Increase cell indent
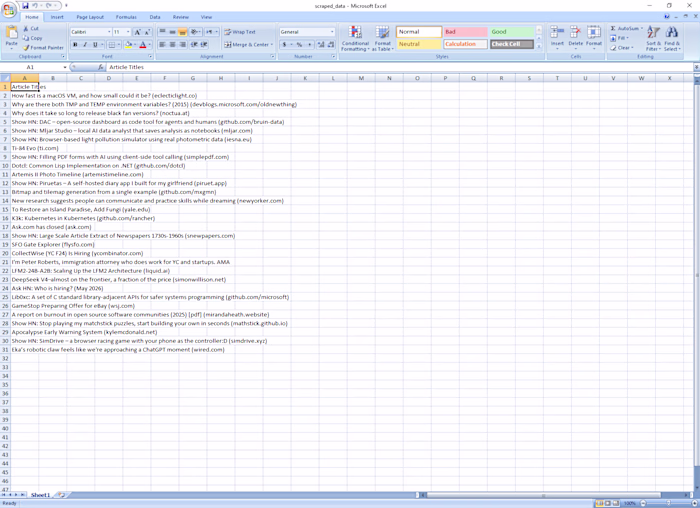Screen dimensions: 700x508 tap(204, 45)
